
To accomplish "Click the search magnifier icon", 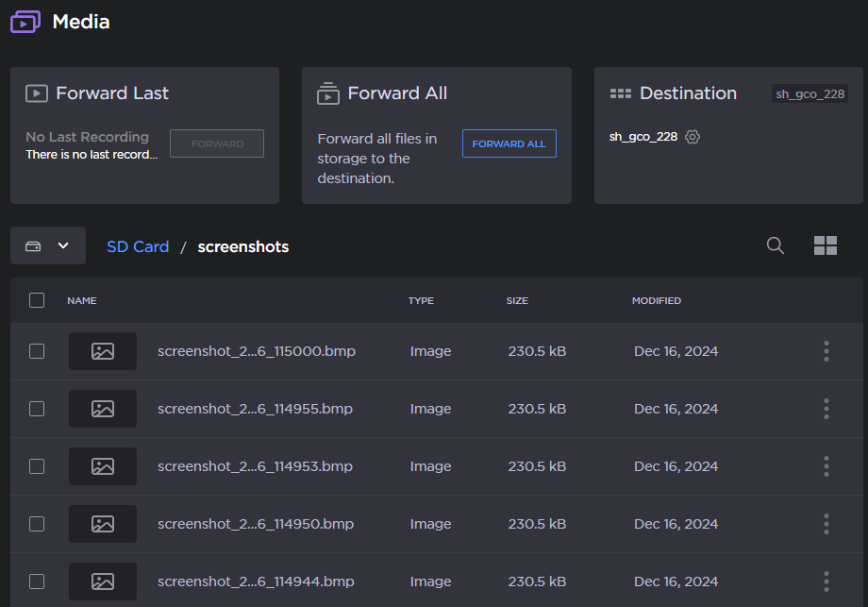I will (776, 245).
